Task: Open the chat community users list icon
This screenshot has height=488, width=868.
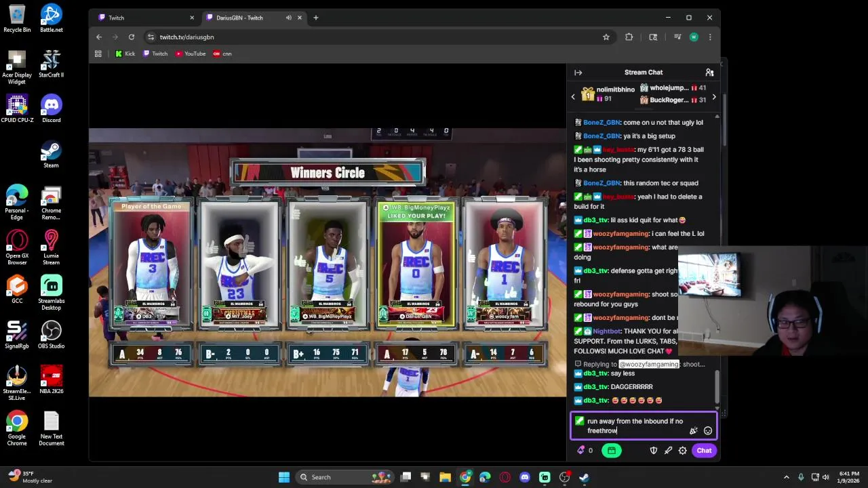Action: pyautogui.click(x=709, y=73)
